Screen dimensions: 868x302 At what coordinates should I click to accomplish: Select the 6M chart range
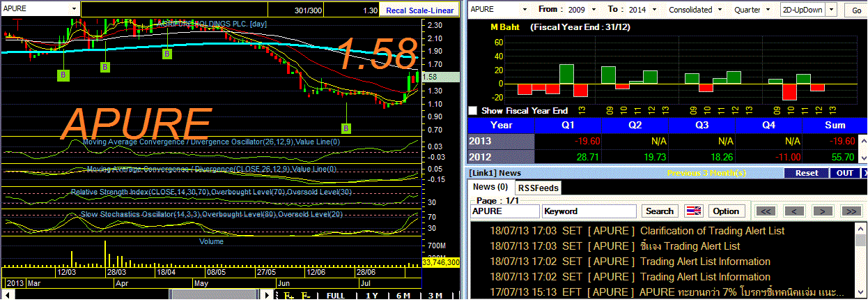(x=403, y=296)
